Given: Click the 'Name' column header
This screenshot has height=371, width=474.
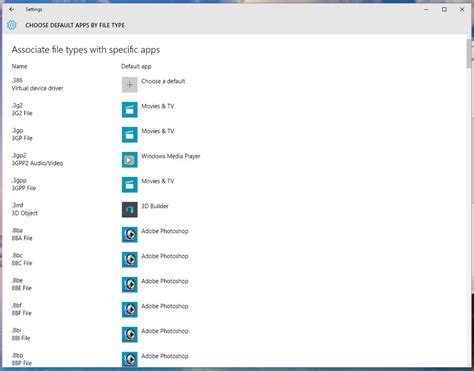Looking at the screenshot, I should pyautogui.click(x=19, y=66).
